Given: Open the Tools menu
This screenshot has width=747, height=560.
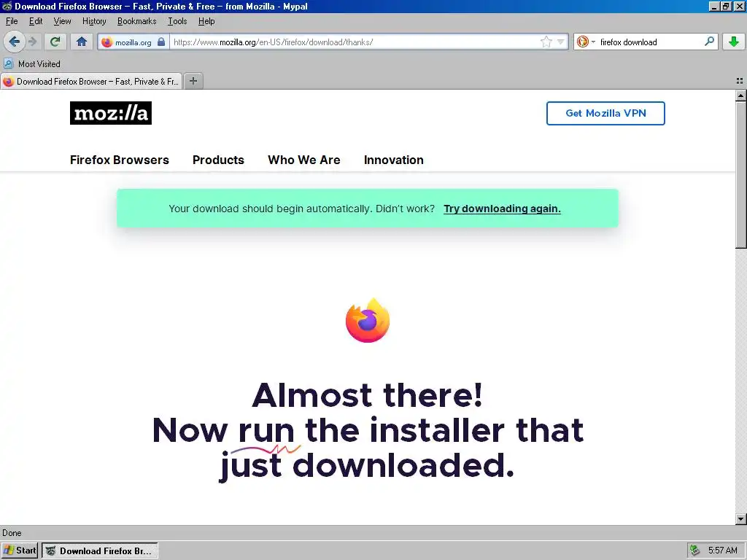Looking at the screenshot, I should click(x=177, y=21).
